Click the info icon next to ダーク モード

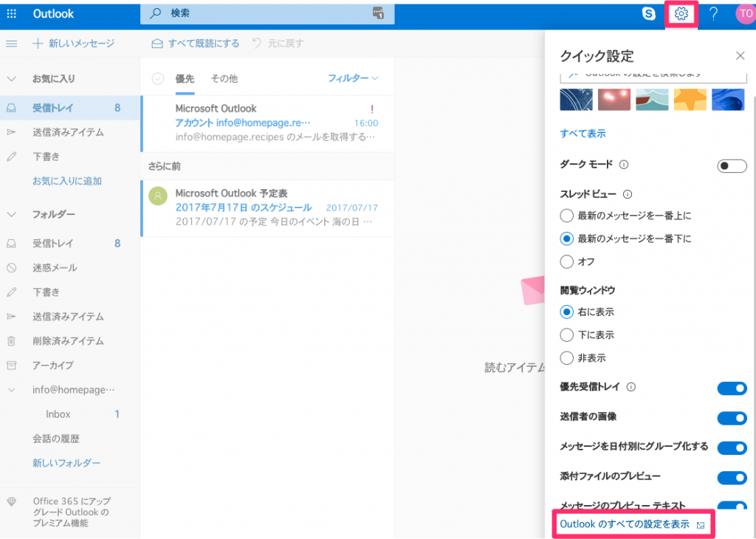624,165
